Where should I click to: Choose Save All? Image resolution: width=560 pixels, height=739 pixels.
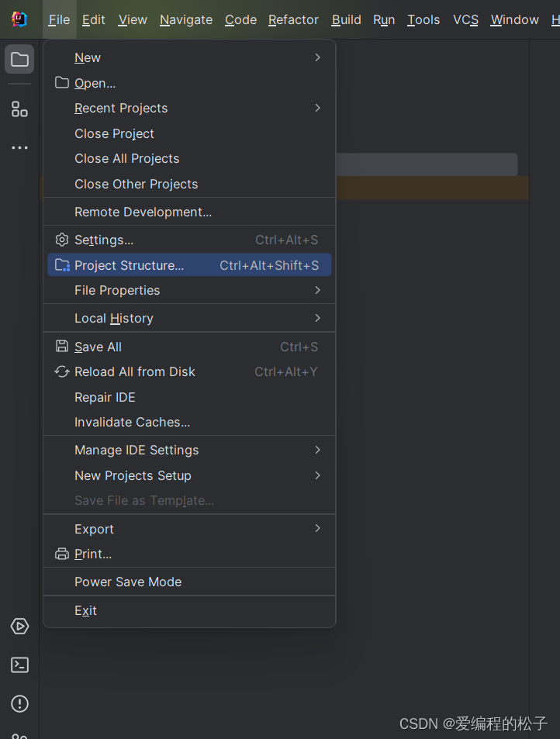tap(189, 347)
